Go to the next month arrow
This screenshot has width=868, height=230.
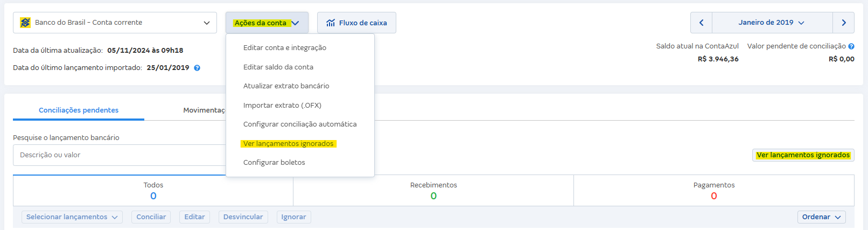pos(844,23)
